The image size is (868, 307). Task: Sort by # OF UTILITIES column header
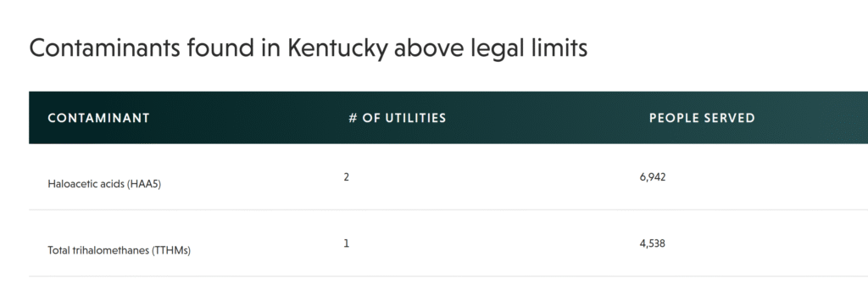pos(397,118)
